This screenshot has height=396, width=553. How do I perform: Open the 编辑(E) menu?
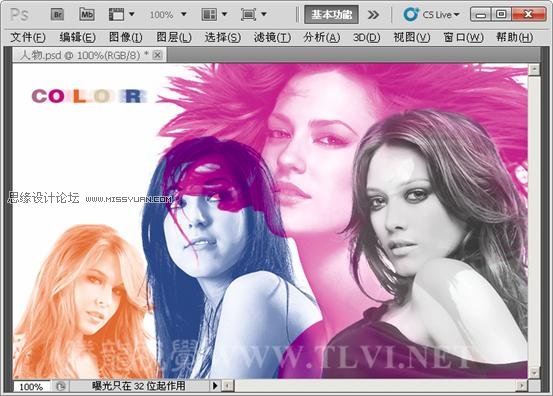tap(78, 37)
